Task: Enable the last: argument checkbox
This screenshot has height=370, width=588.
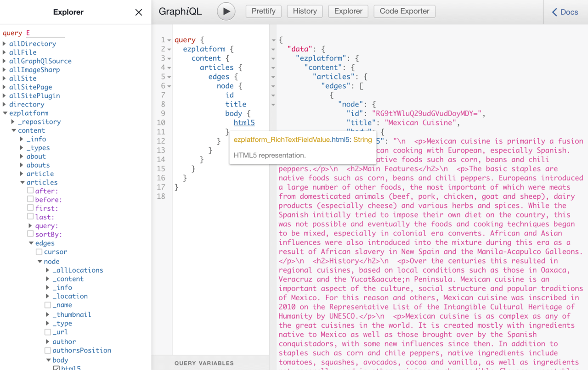Action: [x=30, y=217]
